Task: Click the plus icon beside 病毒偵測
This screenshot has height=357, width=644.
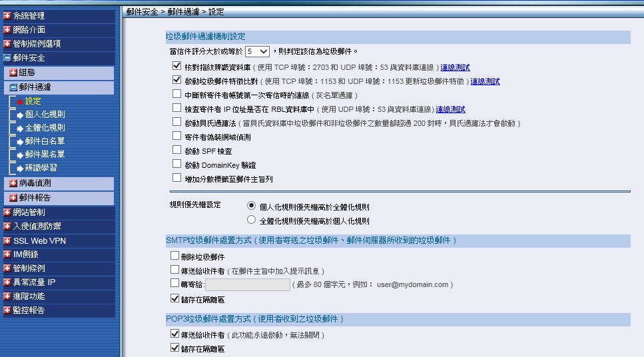Action: click(13, 183)
